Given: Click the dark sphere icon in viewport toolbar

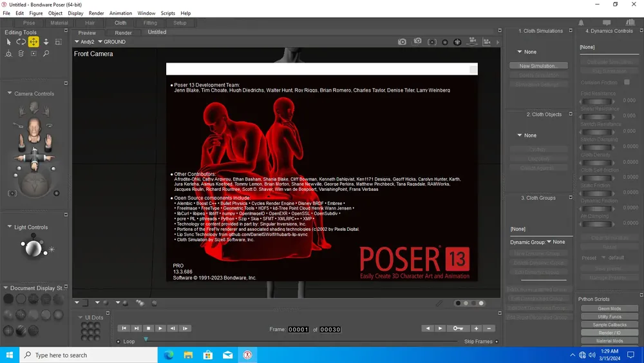Looking at the screenshot, I should 445,42.
